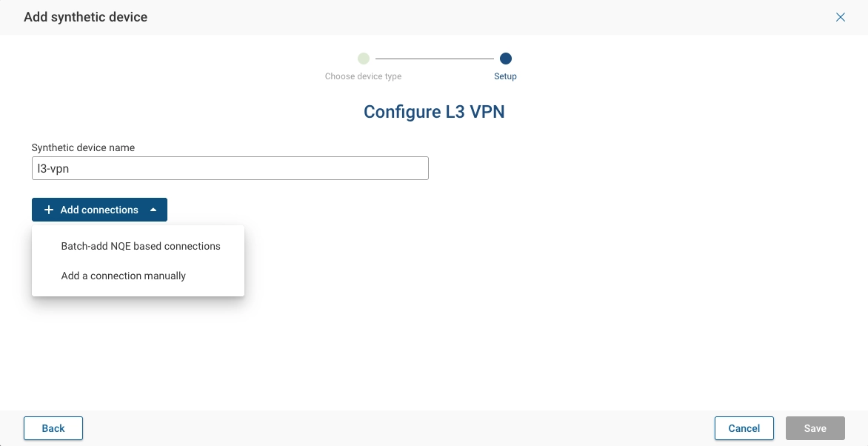This screenshot has height=446, width=868.
Task: Click the filled Setup step circle
Action: click(506, 58)
